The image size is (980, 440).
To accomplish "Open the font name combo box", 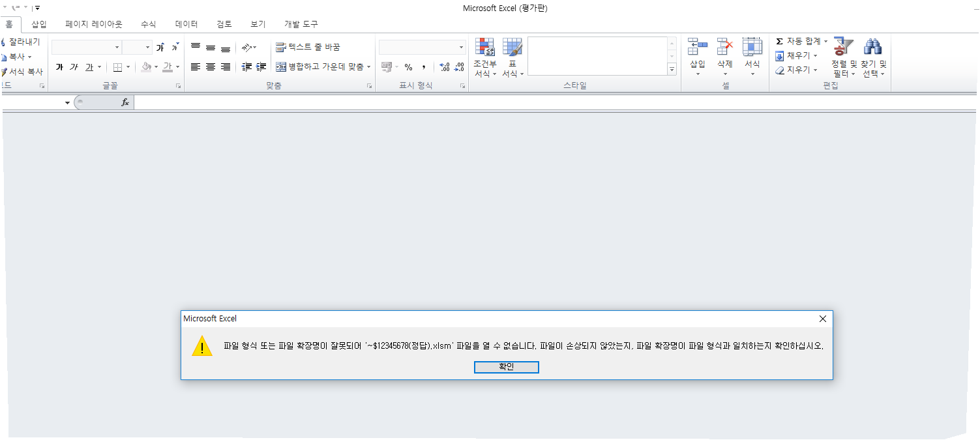I will pos(86,47).
